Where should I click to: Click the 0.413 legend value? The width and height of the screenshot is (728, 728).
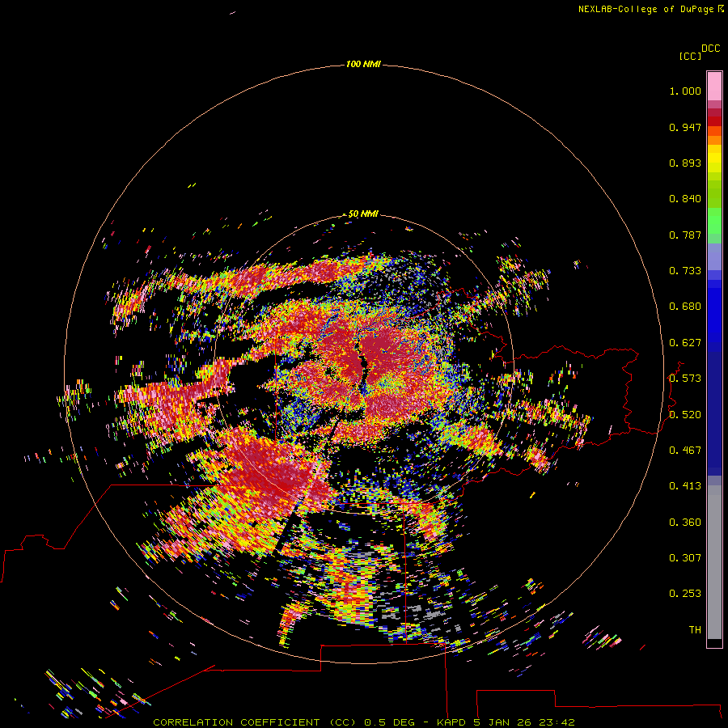685,486
